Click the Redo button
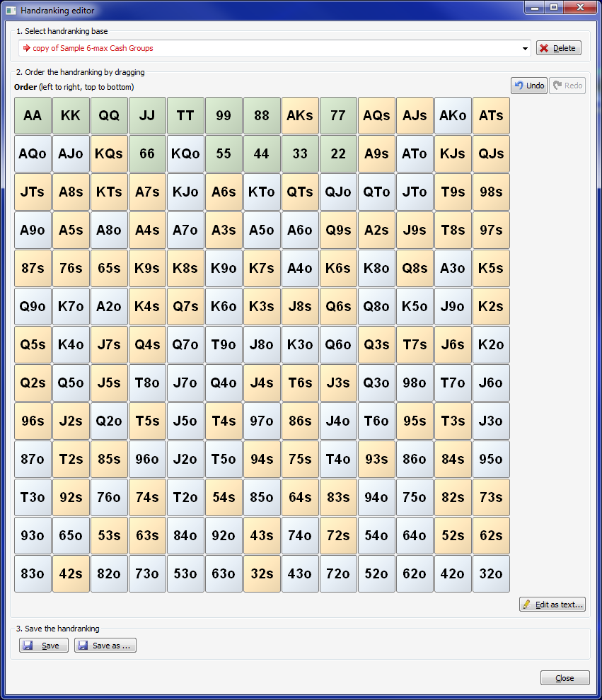Image resolution: width=602 pixels, height=700 pixels. [x=567, y=86]
